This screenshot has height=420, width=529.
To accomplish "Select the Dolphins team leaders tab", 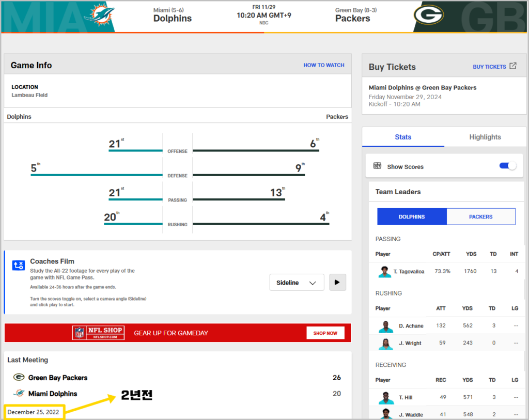I will (x=412, y=216).
